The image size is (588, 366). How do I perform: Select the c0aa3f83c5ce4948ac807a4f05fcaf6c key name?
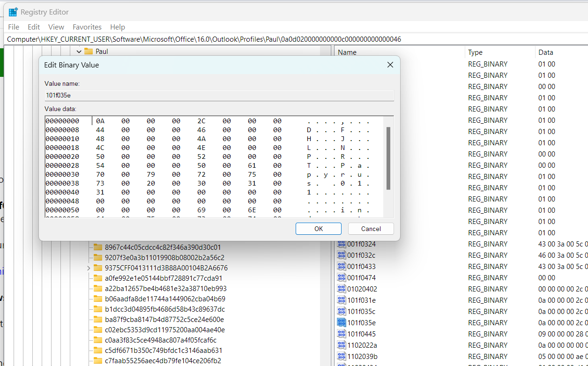click(161, 340)
